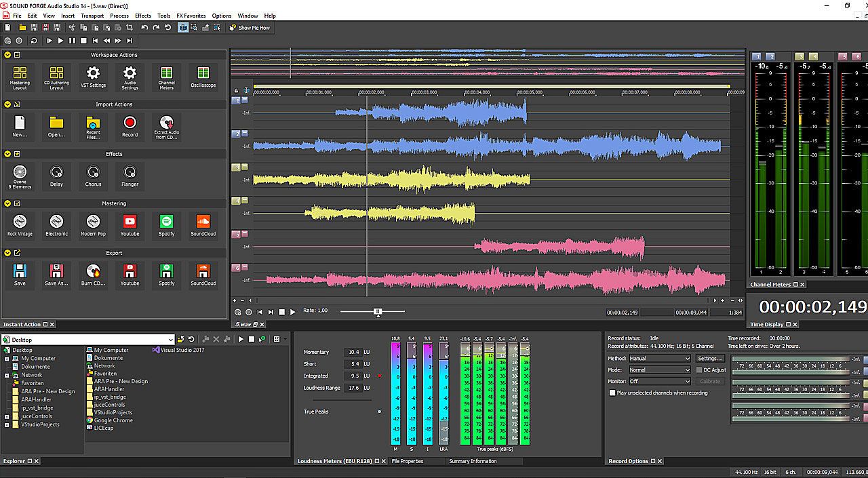Apply the Ozone 9 Elements effect
Image resolution: width=868 pixels, height=478 pixels.
tap(20, 173)
